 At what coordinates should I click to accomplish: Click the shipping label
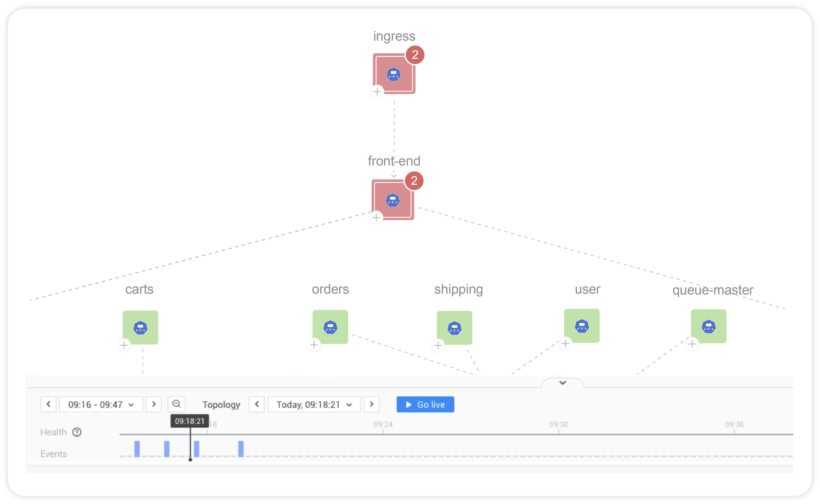[458, 290]
